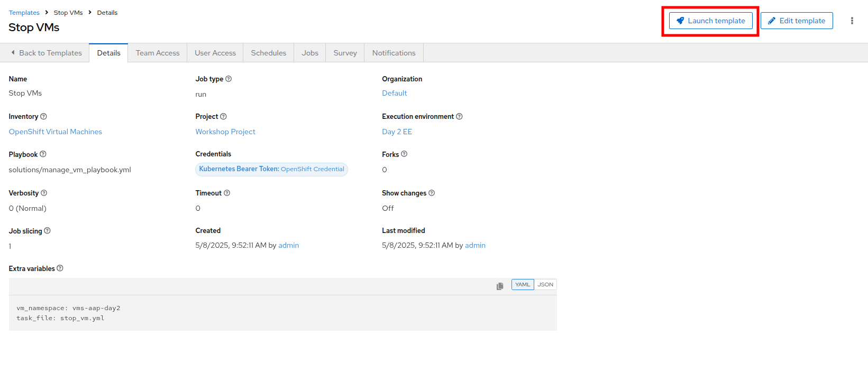Click the Edit template button
Screen dimensions: 868x373
click(x=797, y=21)
